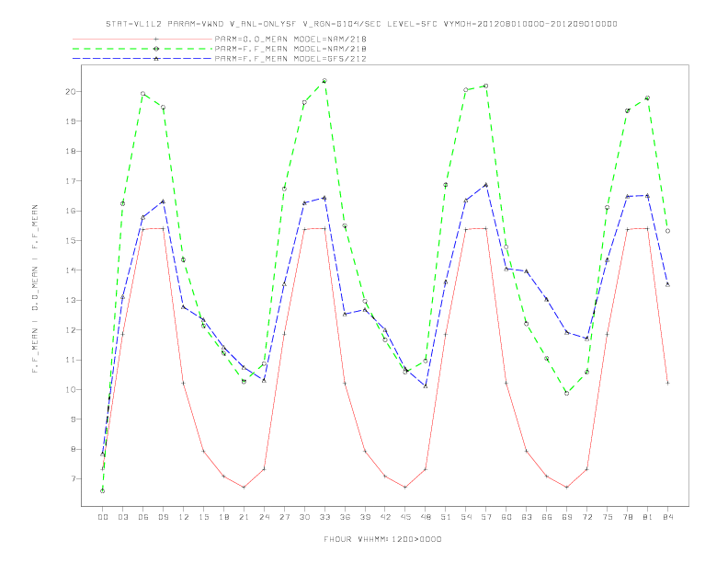Click x-axis tick label 84
This screenshot has height=563, width=728.
tap(667, 517)
